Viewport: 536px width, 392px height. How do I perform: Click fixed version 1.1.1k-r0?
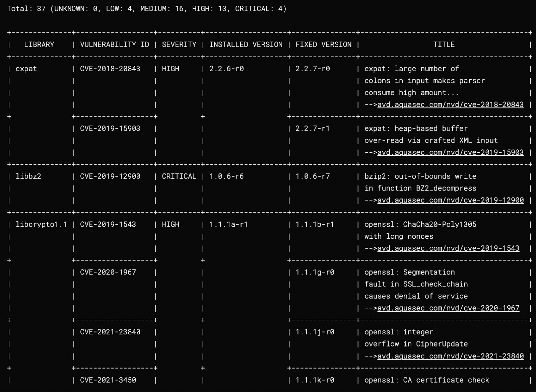pos(315,380)
